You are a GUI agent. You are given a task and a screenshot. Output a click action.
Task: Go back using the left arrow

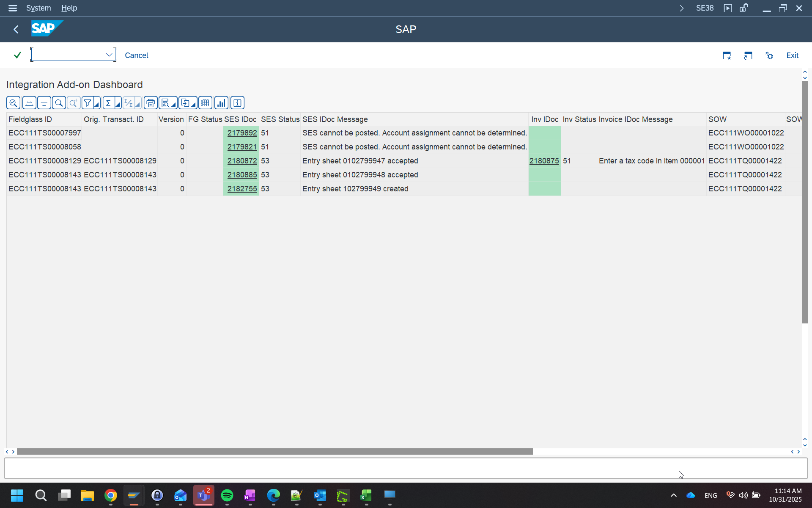pyautogui.click(x=16, y=29)
